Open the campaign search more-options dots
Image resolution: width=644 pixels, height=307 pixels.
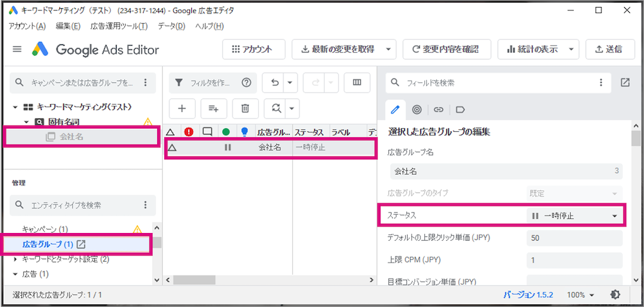tap(145, 83)
